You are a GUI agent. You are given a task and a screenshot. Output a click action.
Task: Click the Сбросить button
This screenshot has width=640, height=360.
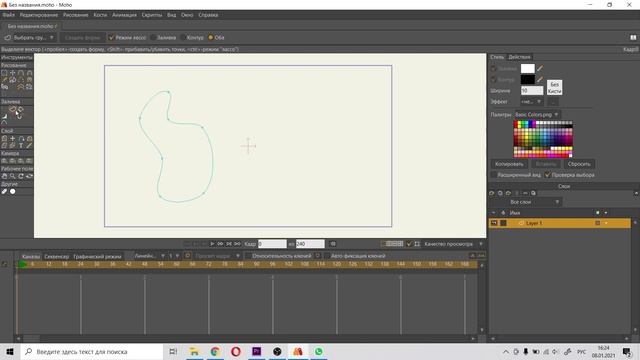tap(579, 164)
